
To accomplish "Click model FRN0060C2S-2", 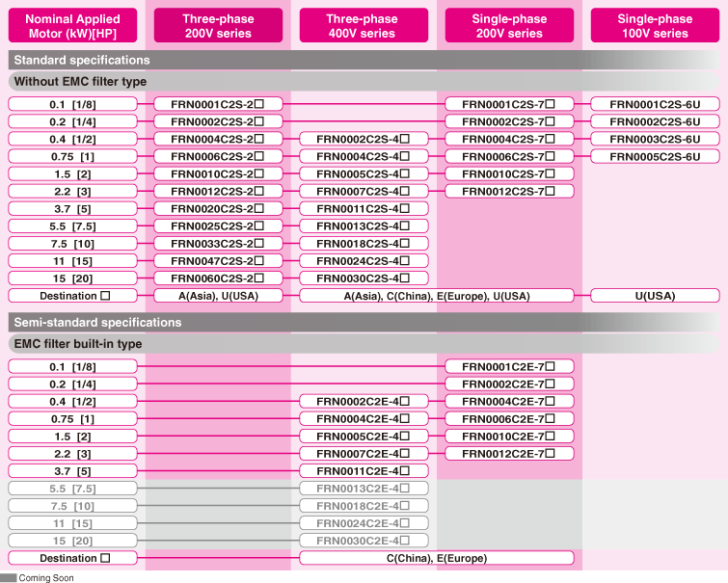I will (218, 278).
